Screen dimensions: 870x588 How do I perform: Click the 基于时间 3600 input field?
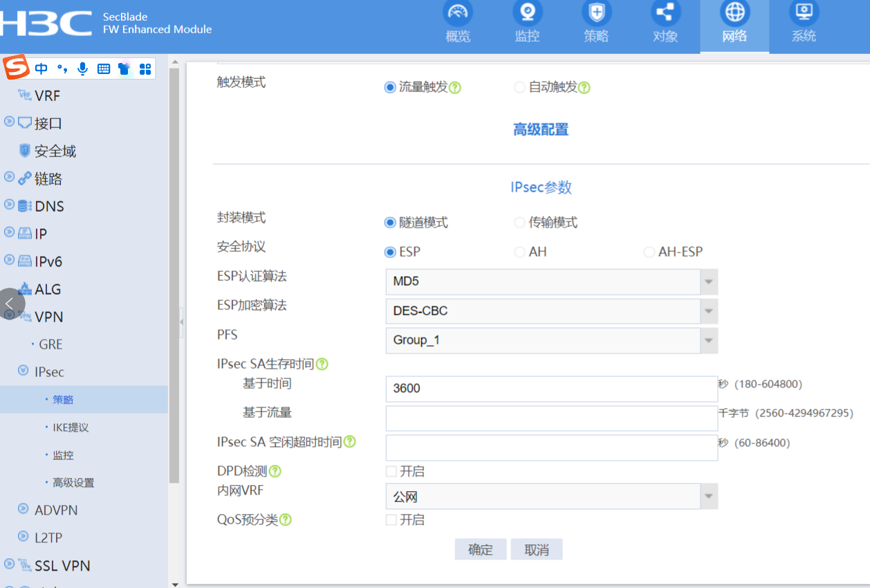pos(551,389)
